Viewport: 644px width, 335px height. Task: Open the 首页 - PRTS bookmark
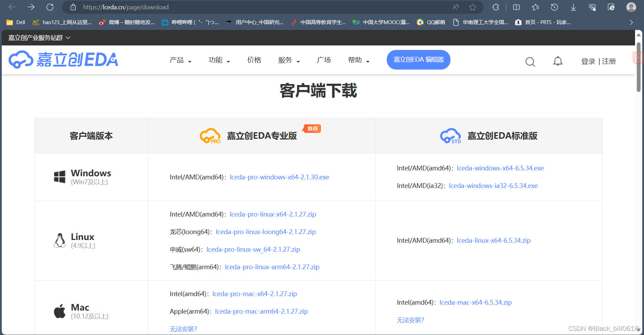pos(542,22)
